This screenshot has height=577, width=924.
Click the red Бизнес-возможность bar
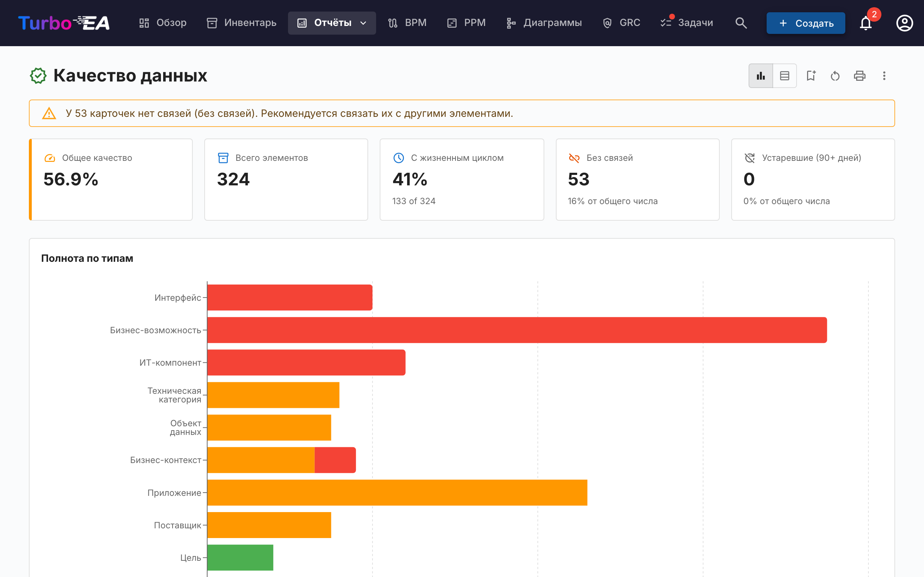click(x=517, y=330)
